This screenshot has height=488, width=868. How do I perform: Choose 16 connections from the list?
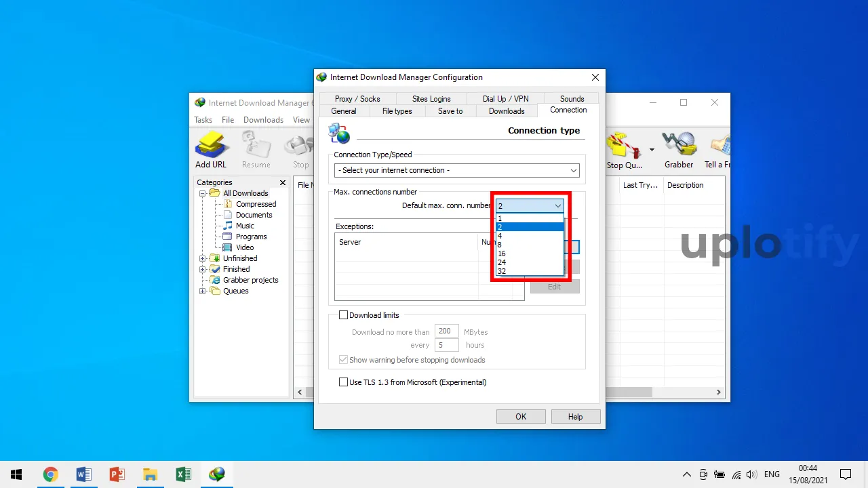tap(530, 253)
